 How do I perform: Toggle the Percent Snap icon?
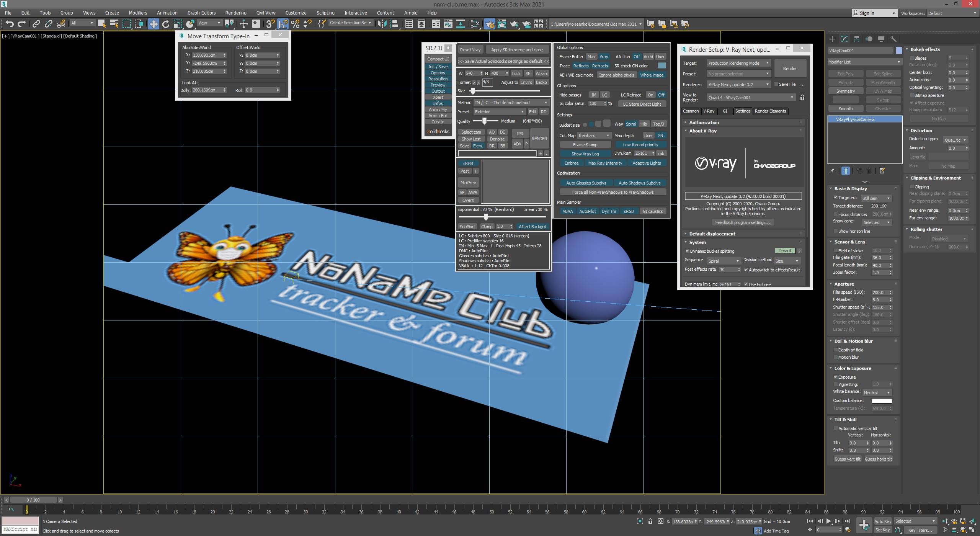[x=295, y=24]
